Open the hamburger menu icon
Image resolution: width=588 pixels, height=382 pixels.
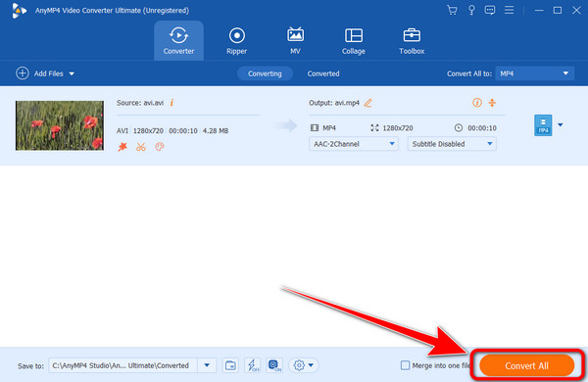509,10
